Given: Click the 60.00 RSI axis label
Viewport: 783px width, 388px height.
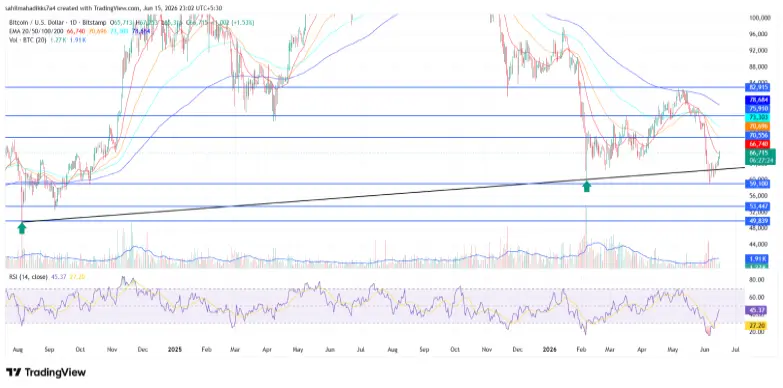Looking at the screenshot, I should [x=758, y=297].
